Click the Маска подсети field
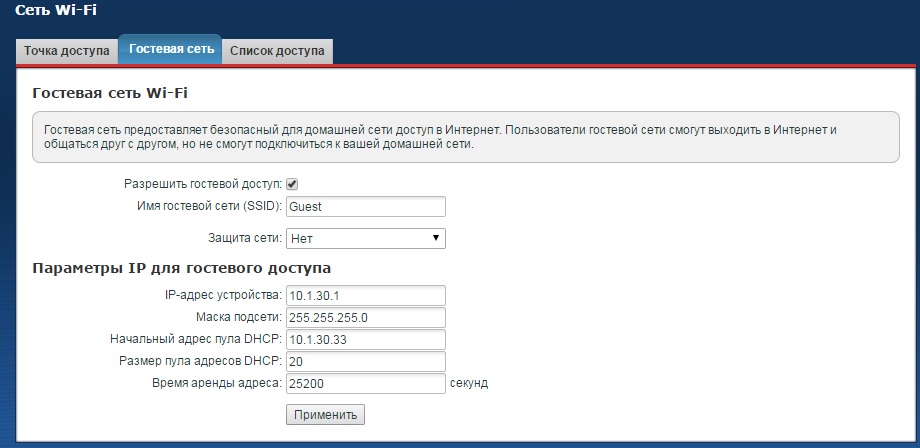Viewport: 920px width, 448px height. pyautogui.click(x=365, y=317)
